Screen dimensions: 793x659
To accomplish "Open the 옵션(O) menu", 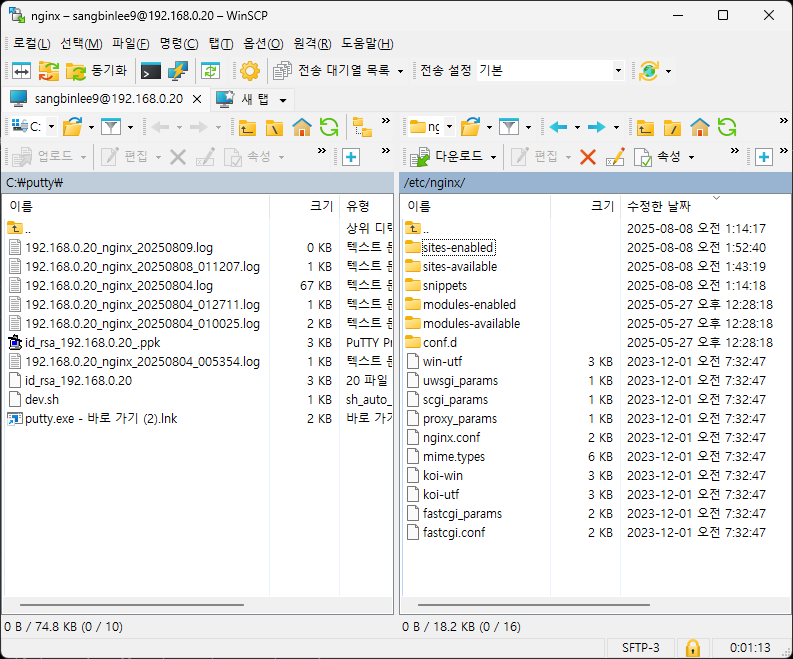I will tap(263, 44).
